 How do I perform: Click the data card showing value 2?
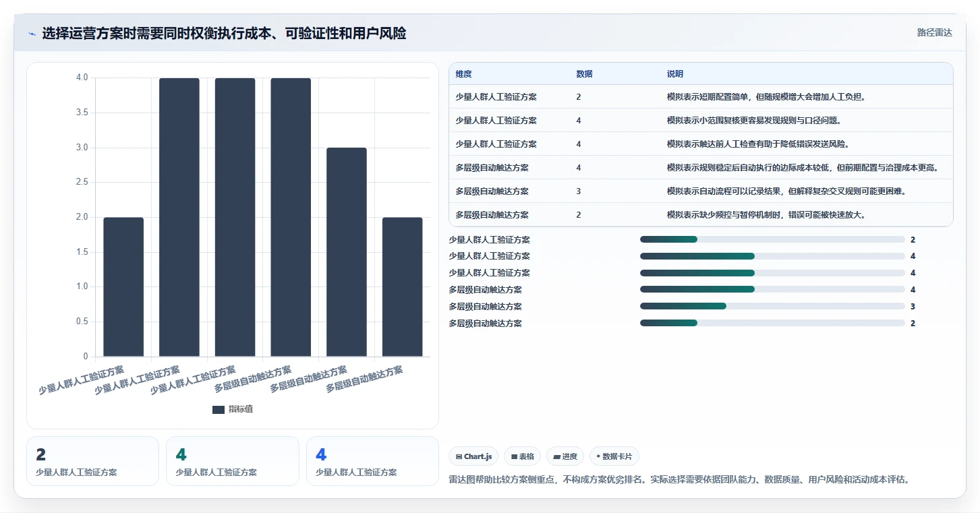click(92, 461)
